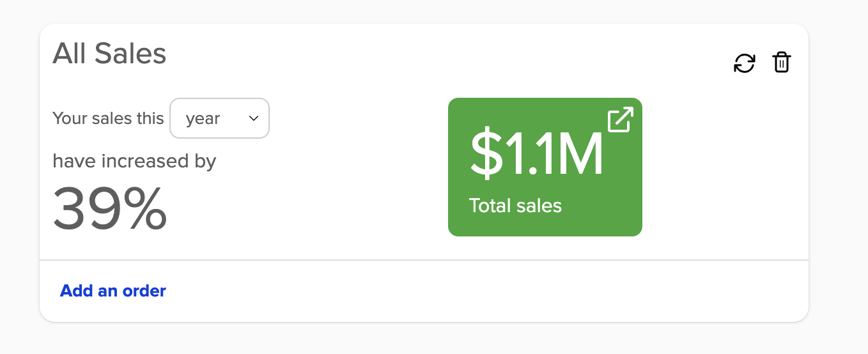
Task: Open the year period dropdown
Action: [219, 118]
